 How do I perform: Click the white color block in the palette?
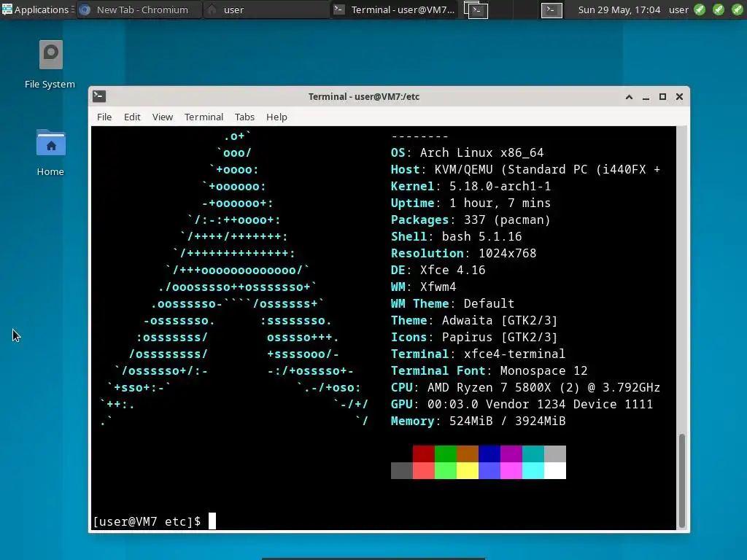(555, 470)
